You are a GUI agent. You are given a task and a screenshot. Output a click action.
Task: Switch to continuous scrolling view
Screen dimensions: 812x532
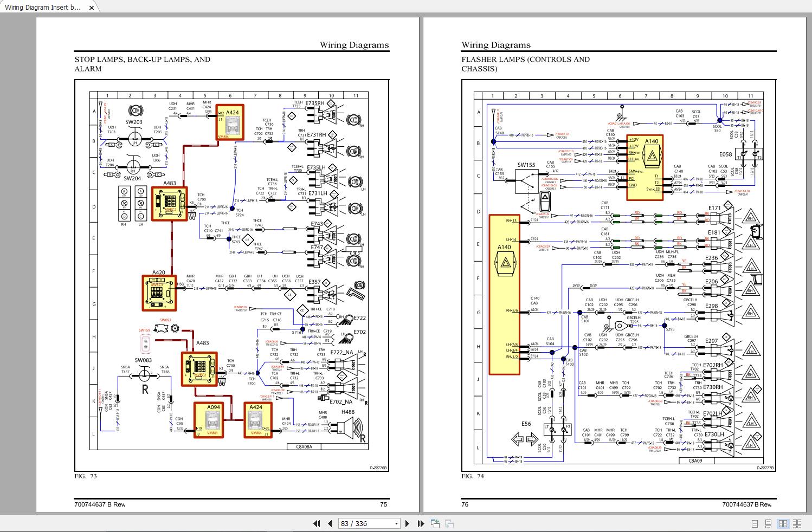(x=769, y=524)
